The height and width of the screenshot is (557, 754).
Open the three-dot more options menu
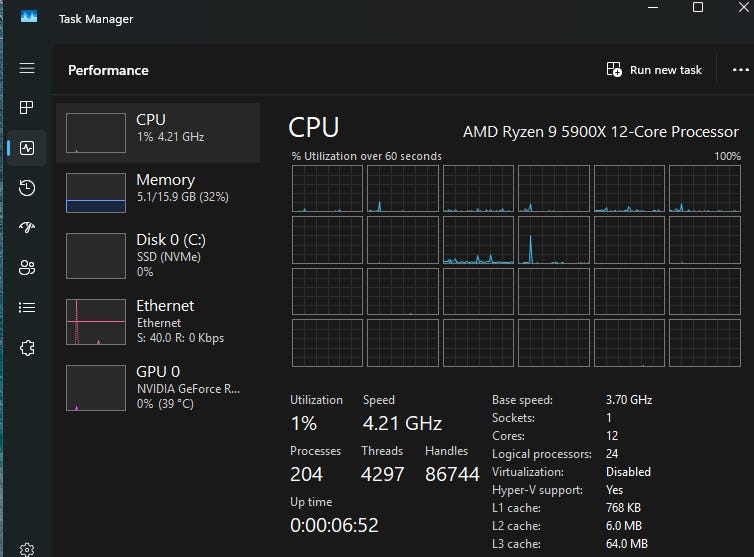coord(740,70)
